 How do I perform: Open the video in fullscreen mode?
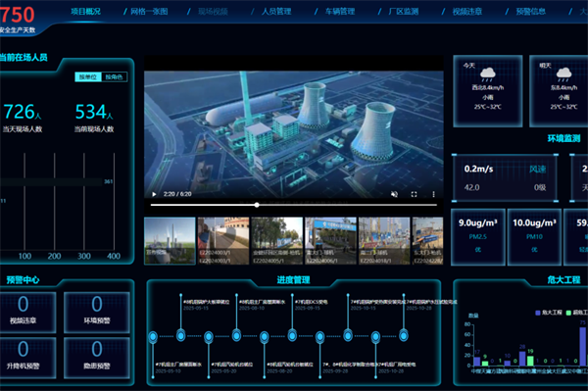[x=414, y=194]
